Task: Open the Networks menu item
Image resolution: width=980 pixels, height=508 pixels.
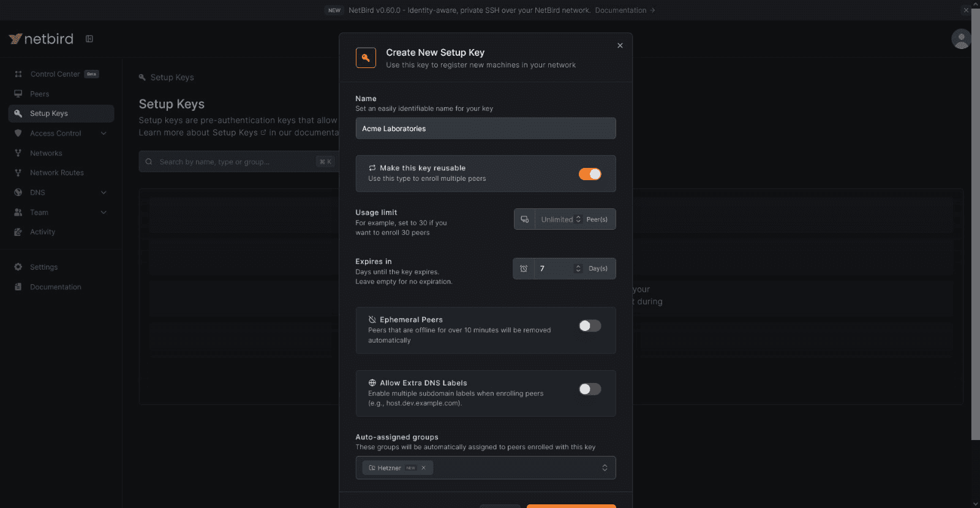Action: (x=46, y=153)
